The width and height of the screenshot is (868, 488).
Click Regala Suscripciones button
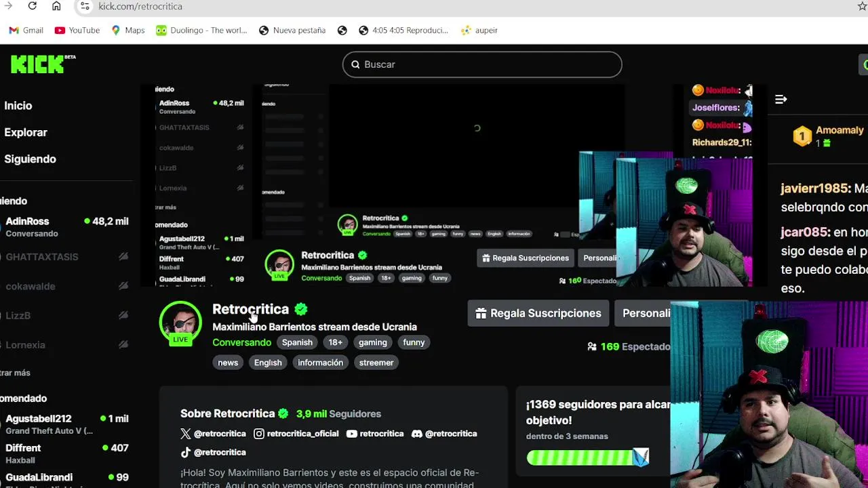point(538,313)
